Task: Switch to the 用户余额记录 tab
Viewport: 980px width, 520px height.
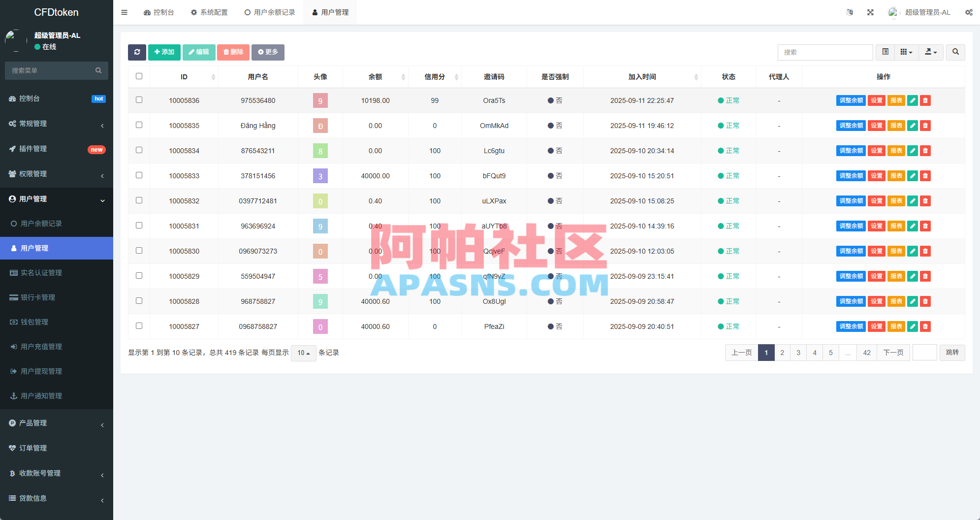Action: 270,12
